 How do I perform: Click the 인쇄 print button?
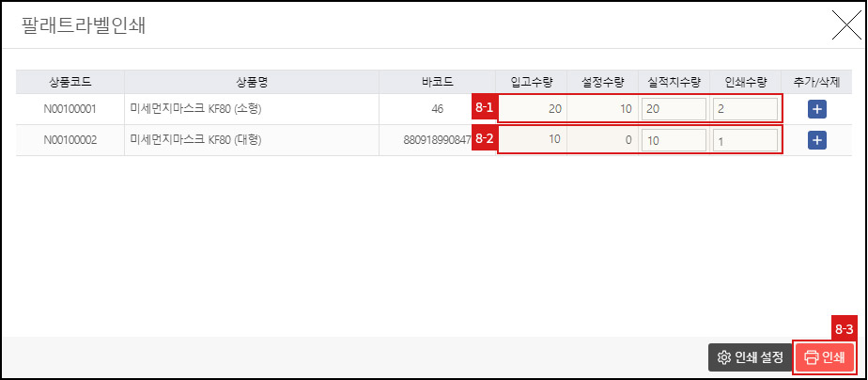click(825, 357)
